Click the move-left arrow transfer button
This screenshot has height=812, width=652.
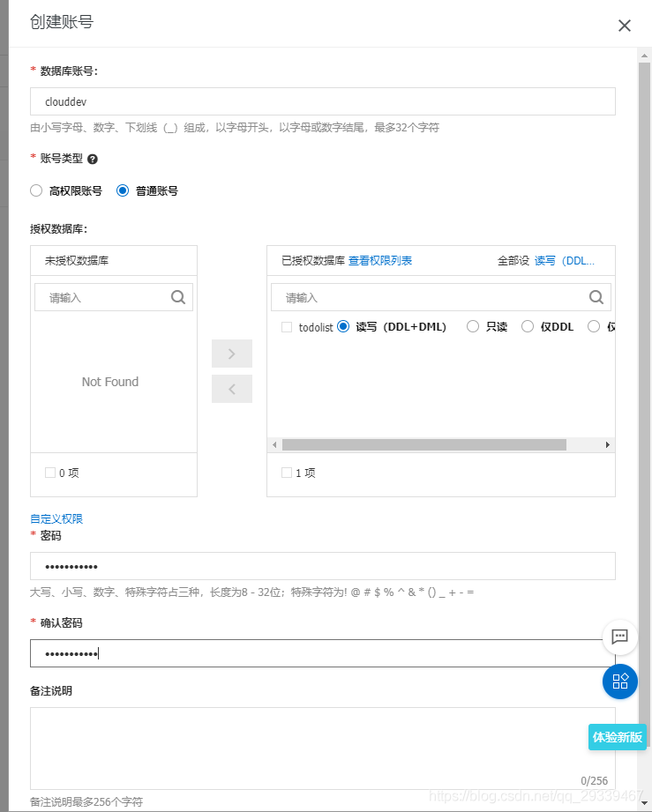tap(232, 389)
